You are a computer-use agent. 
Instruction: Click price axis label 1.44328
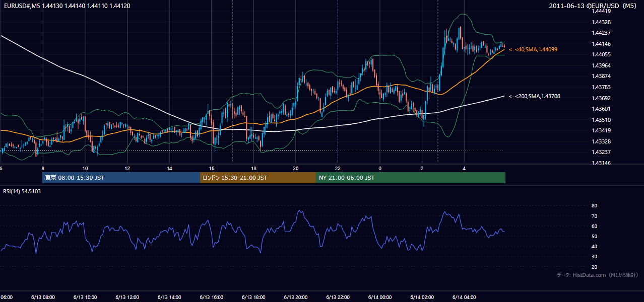click(601, 22)
